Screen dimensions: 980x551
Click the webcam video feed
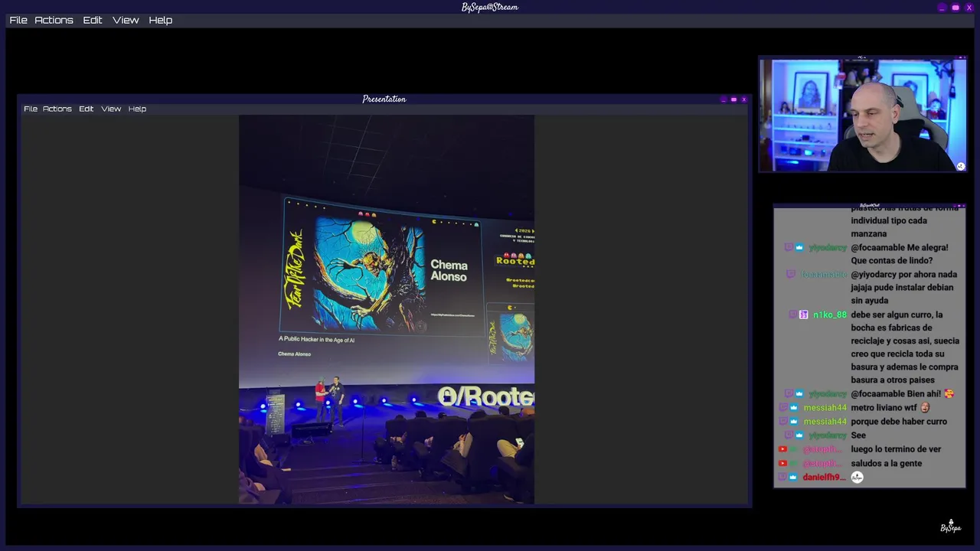[863, 115]
